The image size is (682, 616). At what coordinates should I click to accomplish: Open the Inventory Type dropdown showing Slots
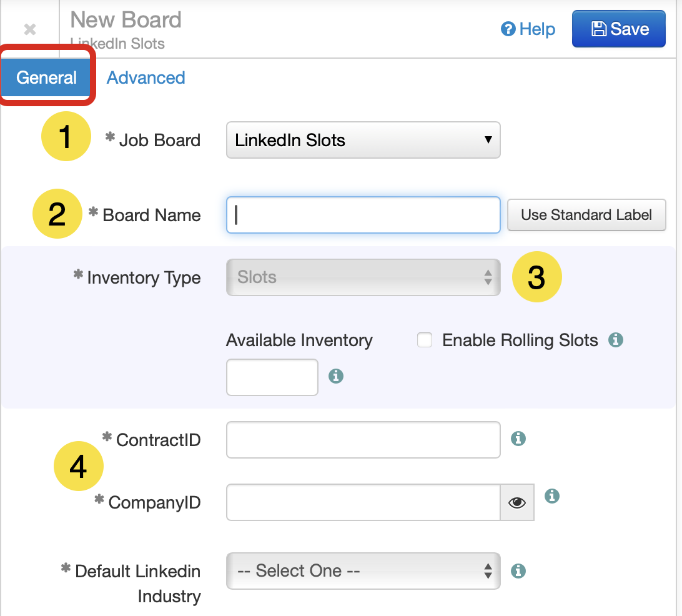(x=363, y=277)
